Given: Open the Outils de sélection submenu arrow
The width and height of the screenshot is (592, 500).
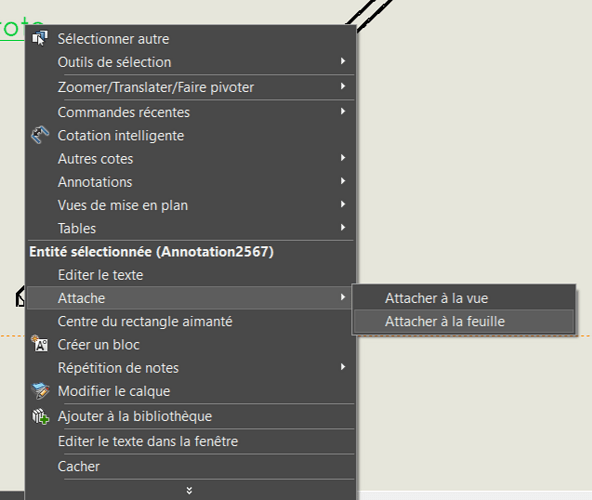Looking at the screenshot, I should (342, 61).
